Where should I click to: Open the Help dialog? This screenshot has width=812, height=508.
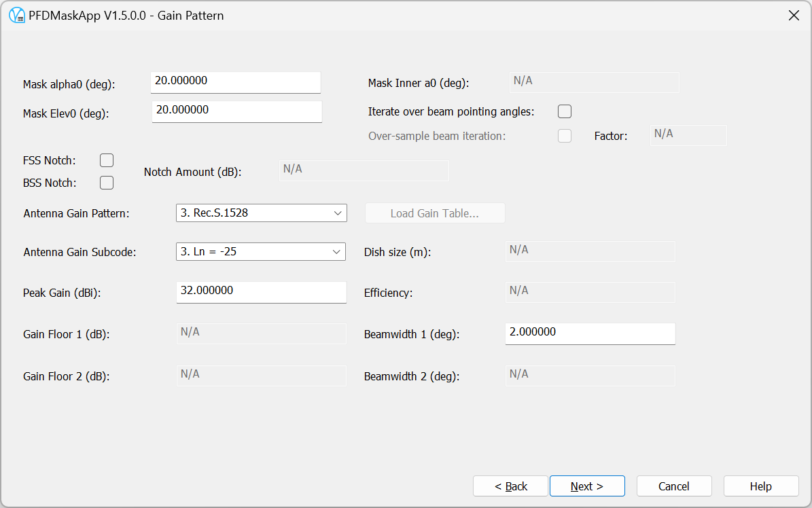pos(761,486)
